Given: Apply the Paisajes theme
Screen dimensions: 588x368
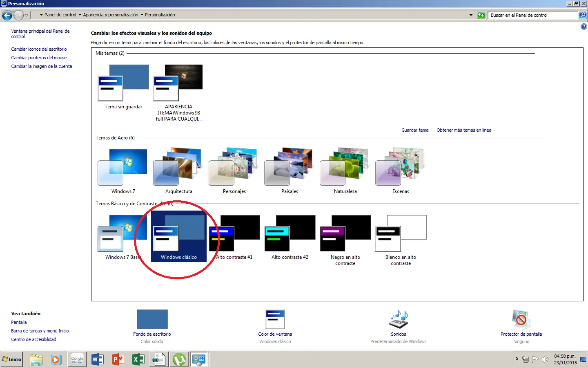Looking at the screenshot, I should pos(290,171).
